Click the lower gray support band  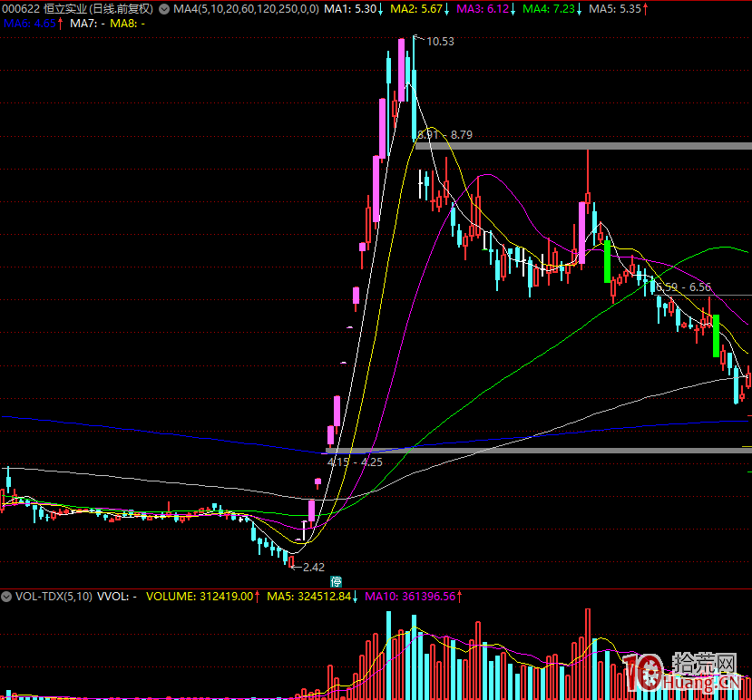coord(539,451)
